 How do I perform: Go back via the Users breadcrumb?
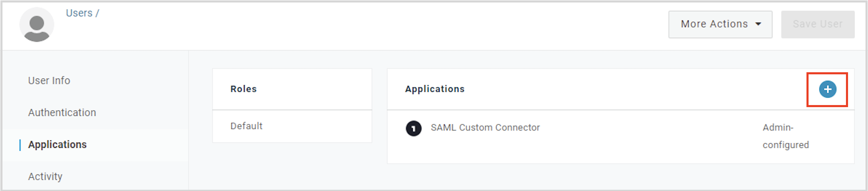click(79, 13)
